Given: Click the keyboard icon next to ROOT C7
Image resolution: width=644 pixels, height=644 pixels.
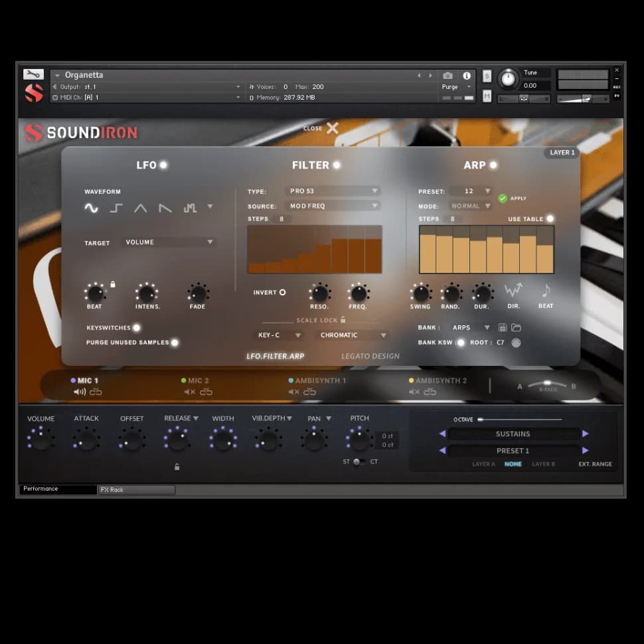Looking at the screenshot, I should tap(516, 342).
